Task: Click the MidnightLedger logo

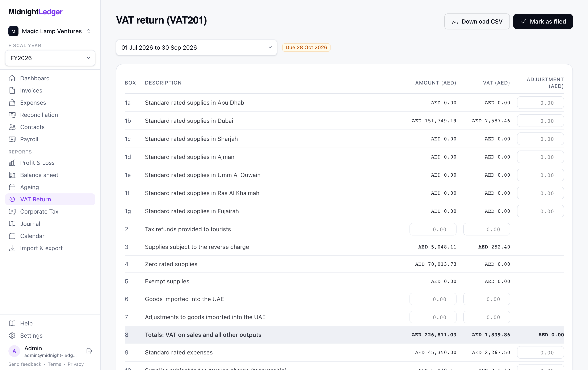Action: 35,12
